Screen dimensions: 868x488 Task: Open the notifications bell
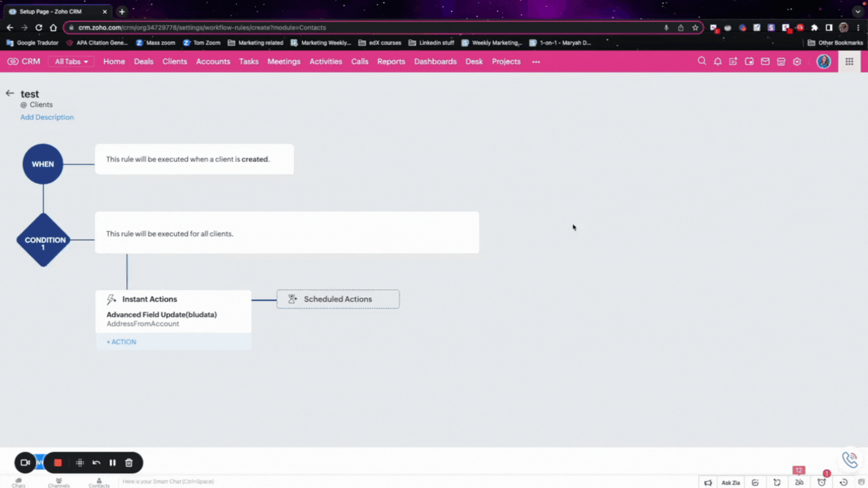point(717,61)
